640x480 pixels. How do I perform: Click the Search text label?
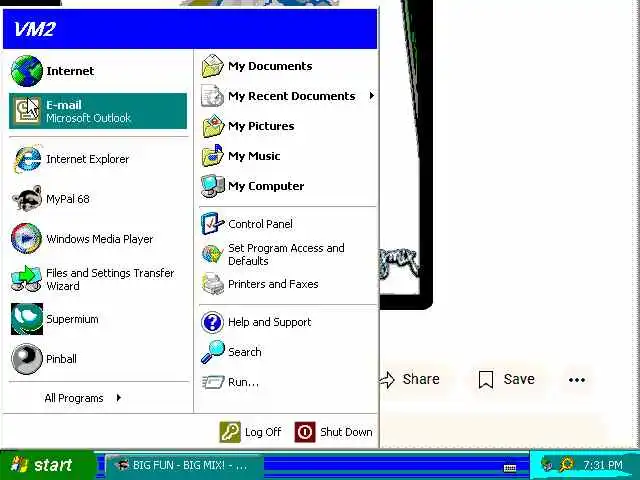click(244, 352)
